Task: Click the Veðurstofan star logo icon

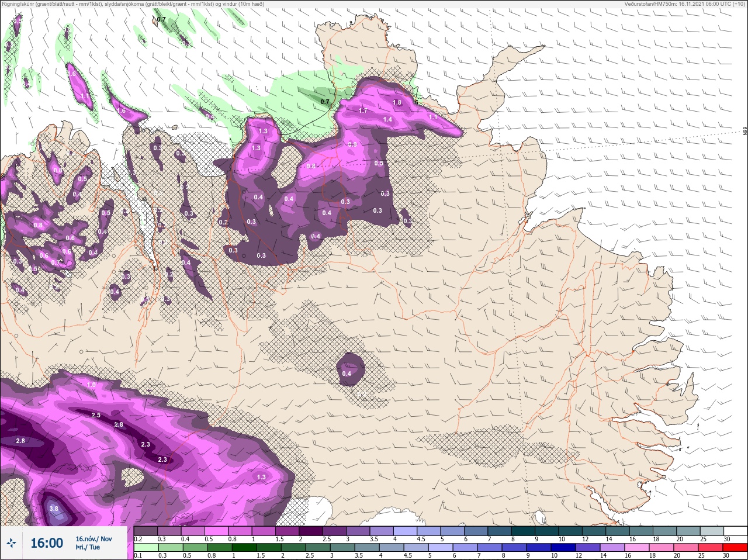Action: click(11, 544)
